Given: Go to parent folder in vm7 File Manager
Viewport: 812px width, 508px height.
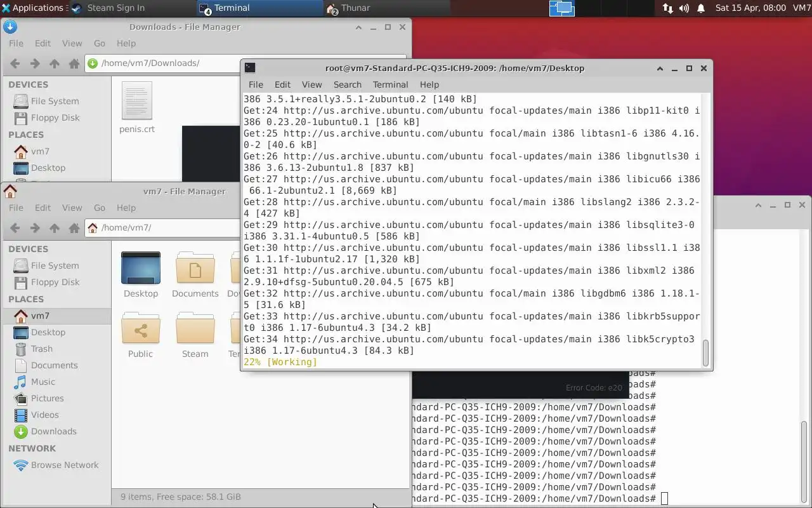Looking at the screenshot, I should 55,228.
